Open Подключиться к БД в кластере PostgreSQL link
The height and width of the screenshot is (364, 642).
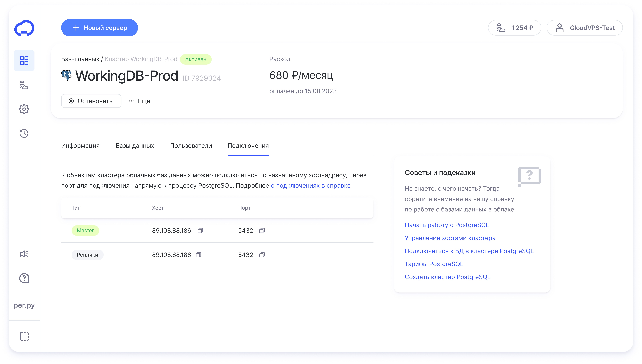(469, 251)
